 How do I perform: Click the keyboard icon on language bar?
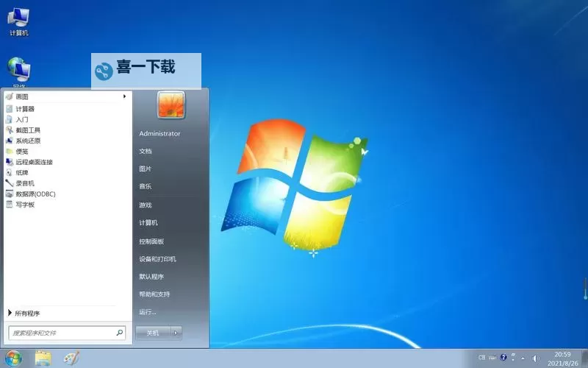tap(492, 358)
